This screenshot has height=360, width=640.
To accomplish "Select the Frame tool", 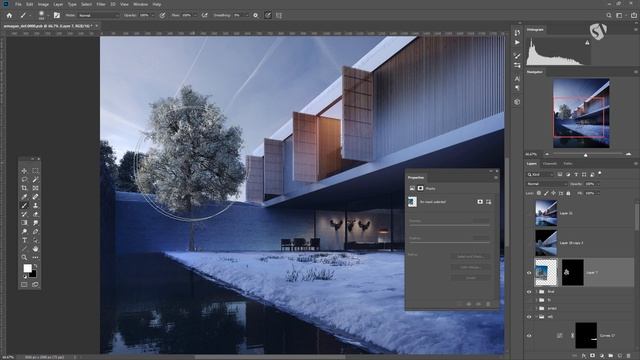I will [36, 188].
